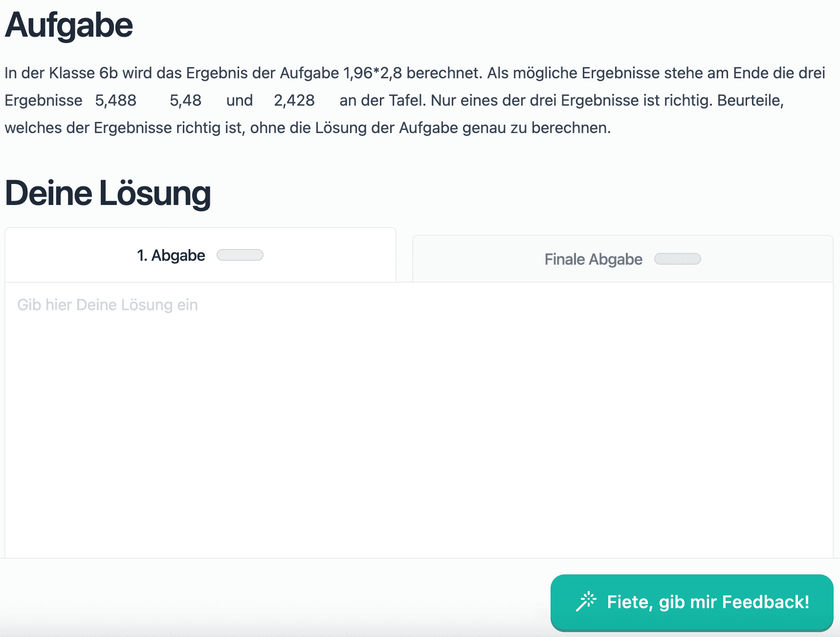The width and height of the screenshot is (840, 637).
Task: Click the empty middle of the solution text area
Action: point(419,421)
